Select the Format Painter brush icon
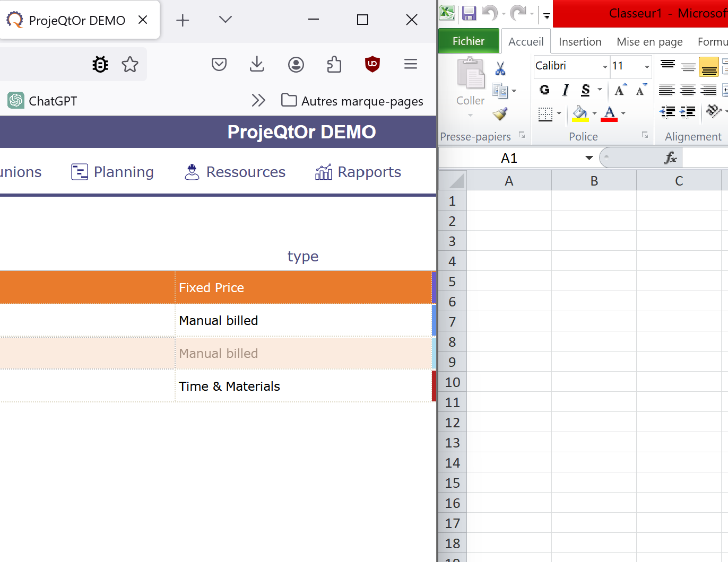This screenshot has height=562, width=728. [500, 113]
